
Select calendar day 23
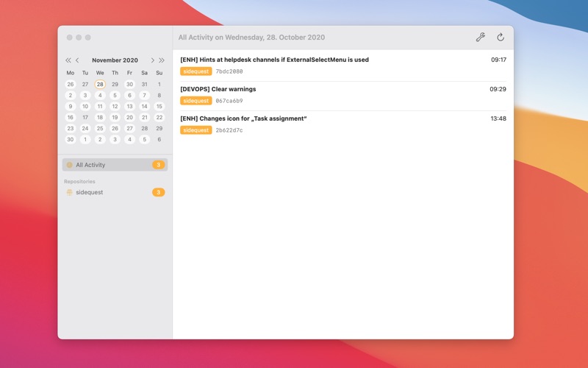pos(70,128)
